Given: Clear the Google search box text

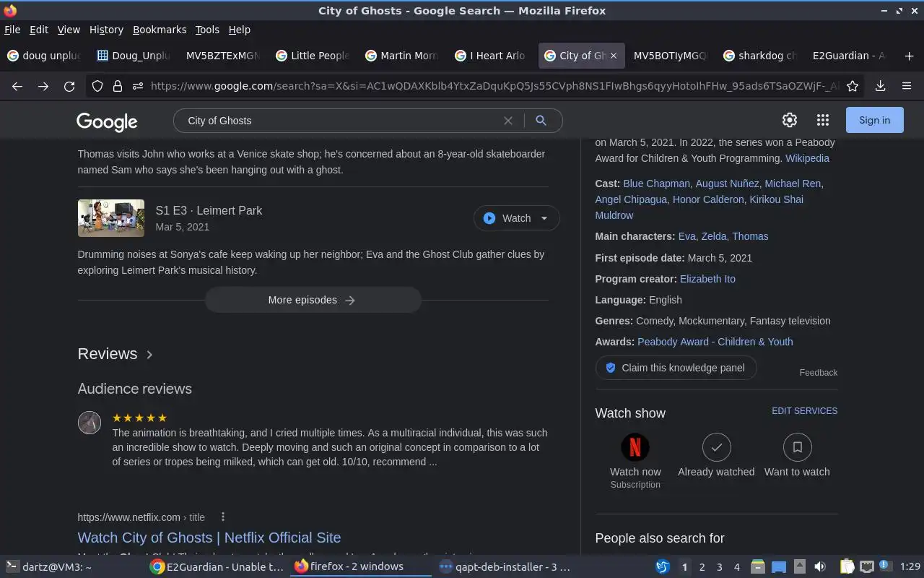Looking at the screenshot, I should [508, 121].
